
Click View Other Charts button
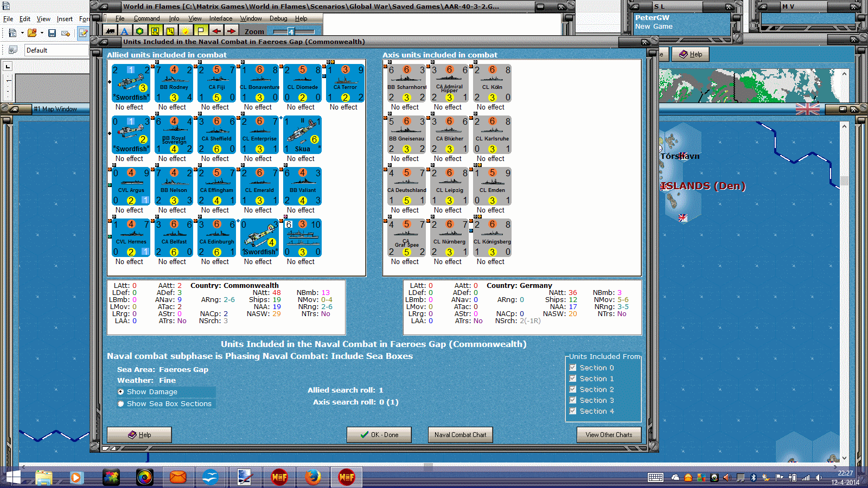click(x=609, y=435)
